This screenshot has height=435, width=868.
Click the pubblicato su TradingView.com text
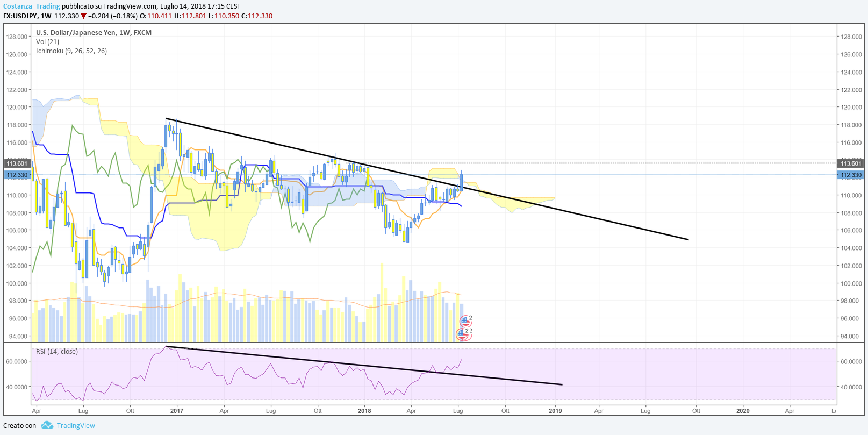[110, 6]
